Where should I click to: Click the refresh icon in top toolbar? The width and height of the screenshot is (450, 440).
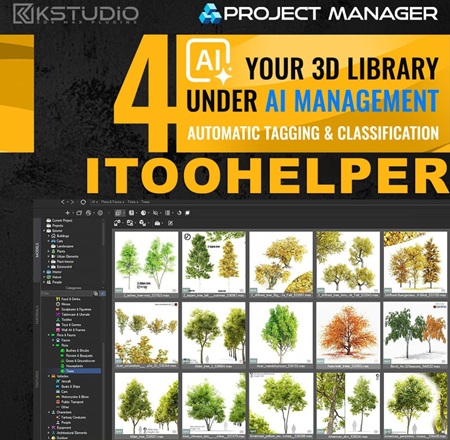pyautogui.click(x=179, y=213)
